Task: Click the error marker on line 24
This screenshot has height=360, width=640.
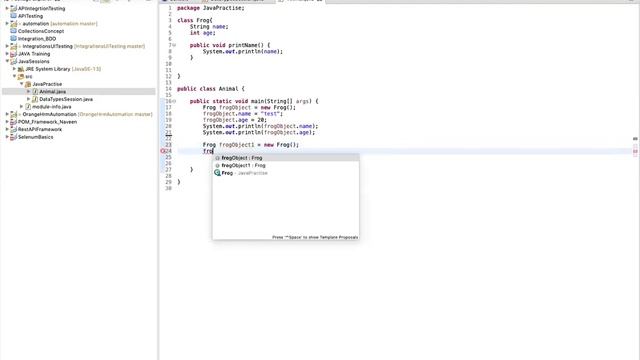Action: click(162, 151)
